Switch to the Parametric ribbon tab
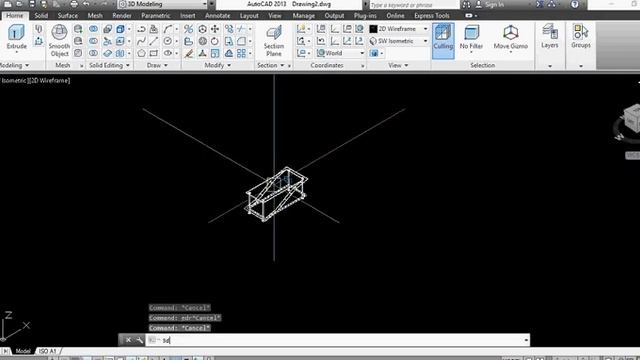 pyautogui.click(x=156, y=16)
